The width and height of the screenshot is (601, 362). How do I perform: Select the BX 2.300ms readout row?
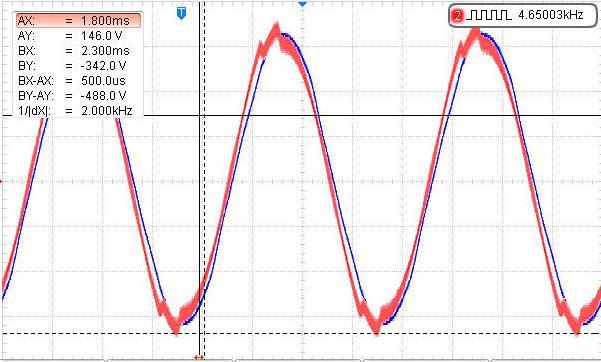click(x=79, y=51)
